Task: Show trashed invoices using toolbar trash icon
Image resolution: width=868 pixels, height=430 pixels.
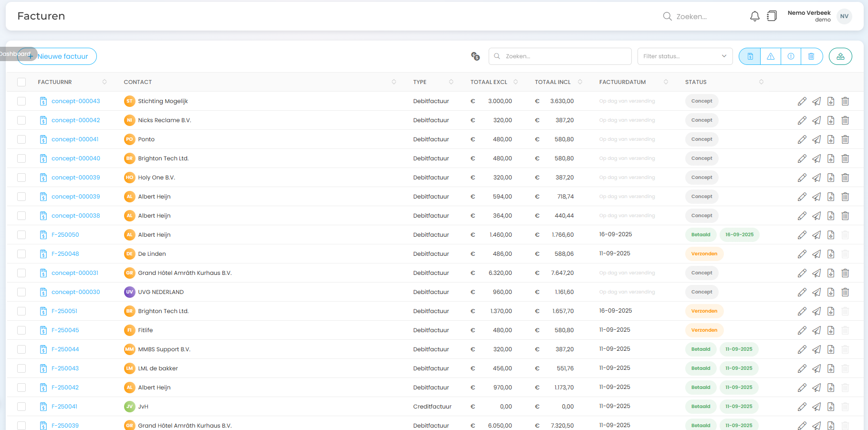Action: pos(811,56)
